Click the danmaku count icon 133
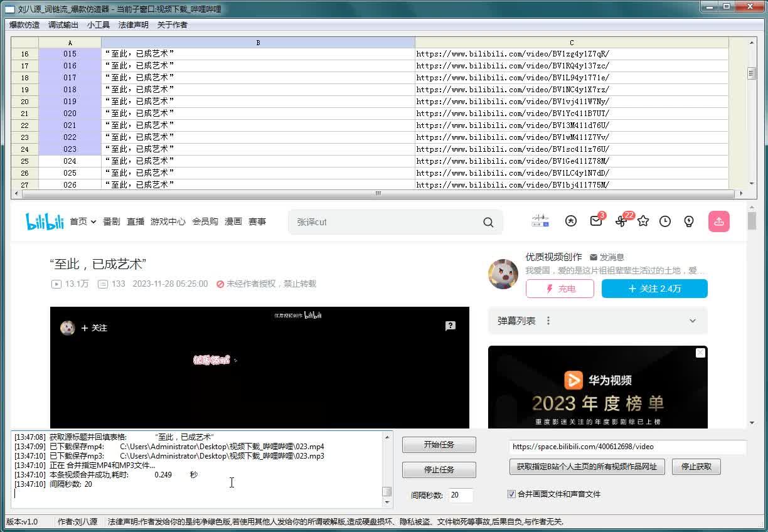Viewport: 768px width, 532px height. tap(103, 284)
